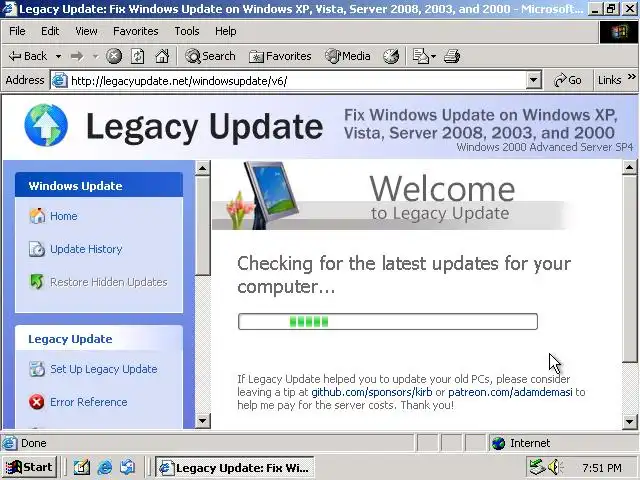Click the sidebar scroll down arrow

point(203,420)
